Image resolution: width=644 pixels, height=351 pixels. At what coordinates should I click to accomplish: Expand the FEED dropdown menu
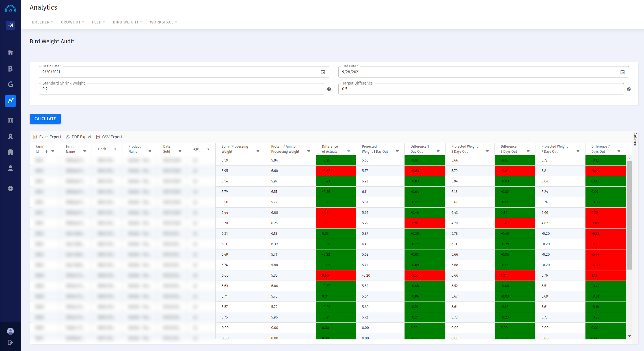coord(98,22)
